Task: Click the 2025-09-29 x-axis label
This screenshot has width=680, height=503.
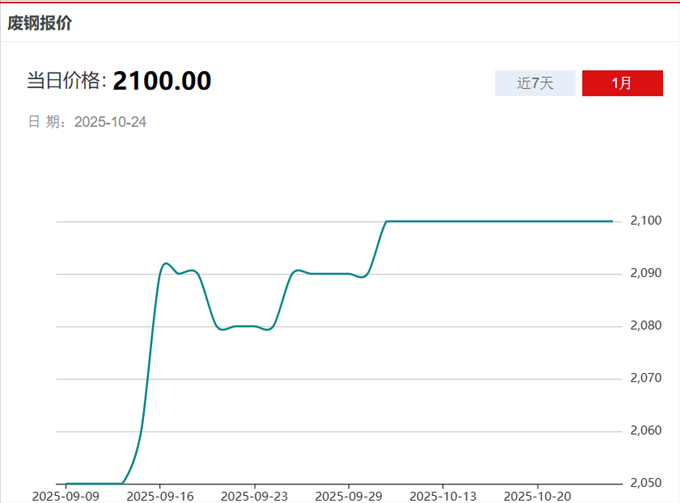Action: pyautogui.click(x=348, y=495)
